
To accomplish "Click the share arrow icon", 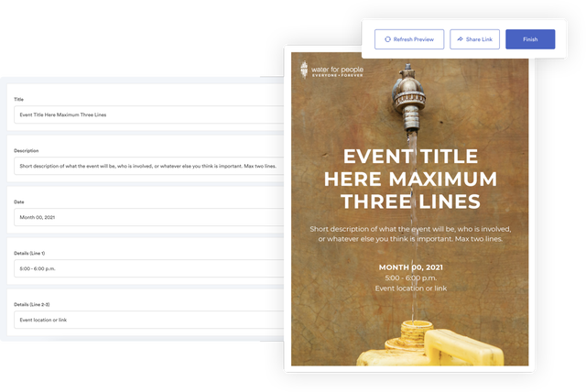I will [460, 39].
